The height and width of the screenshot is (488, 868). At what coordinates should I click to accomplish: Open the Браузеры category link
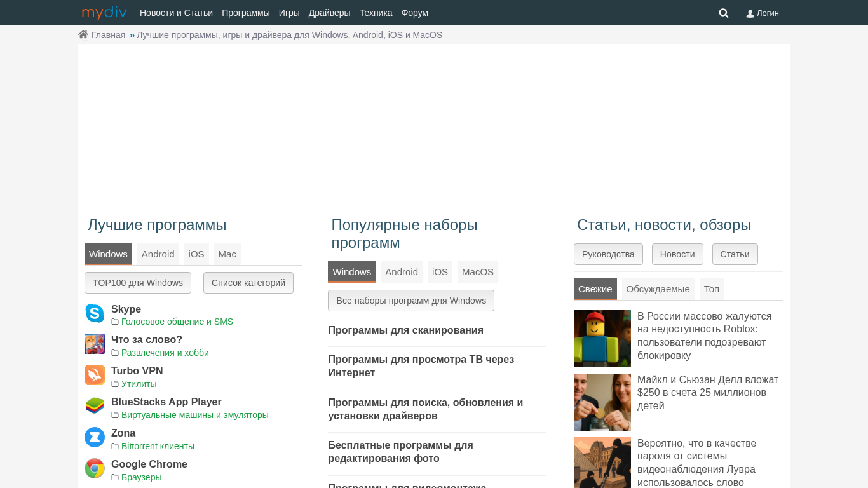pos(142,477)
